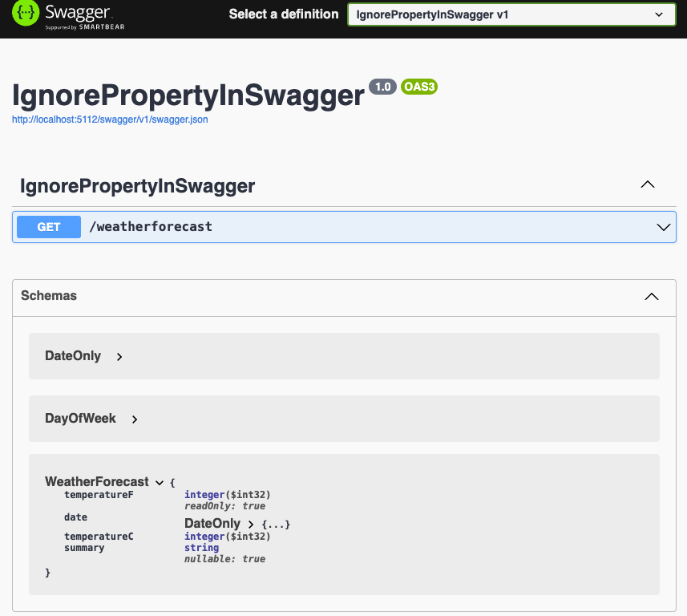Viewport: 687px width, 616px height.
Task: Expand GET operation using right chevron
Action: 663,227
